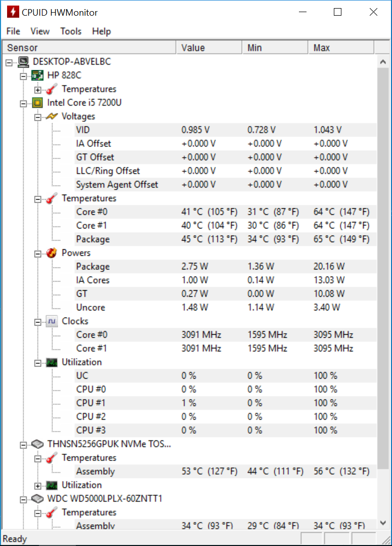Click the WDC drive Temperatures thermometer icon
The image size is (392, 546).
pyautogui.click(x=52, y=513)
